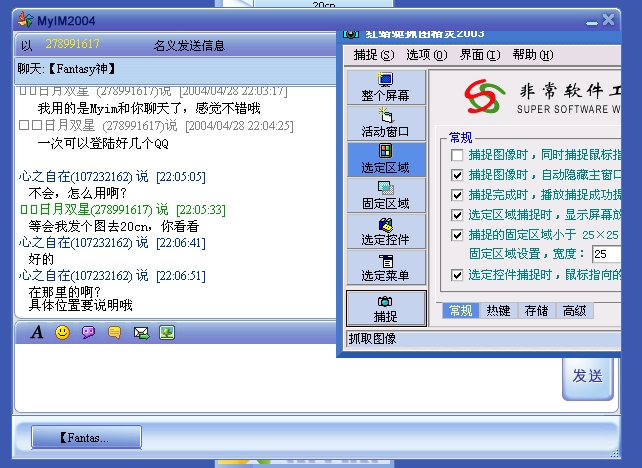Image resolution: width=642 pixels, height=468 pixels.
Task: Click the sender account 278991617
Action: coord(72,44)
